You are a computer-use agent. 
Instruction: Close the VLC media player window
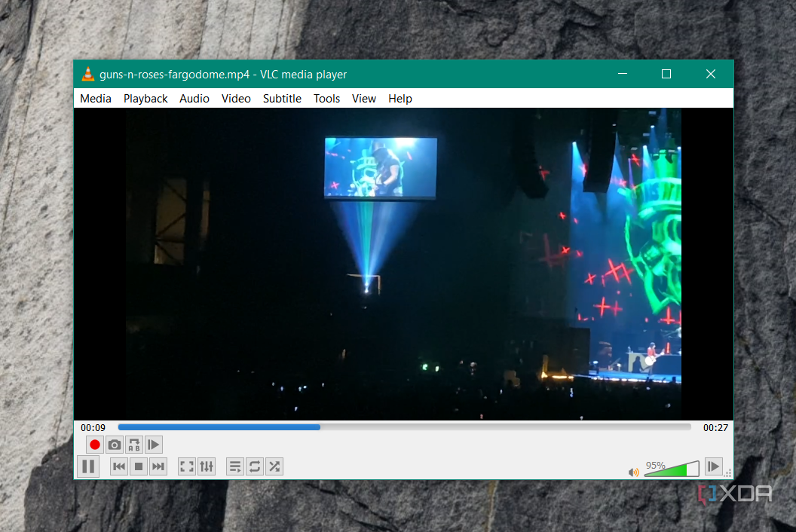coord(711,74)
